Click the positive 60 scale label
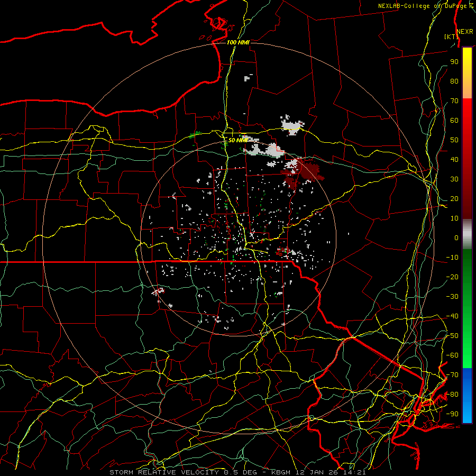The height and width of the screenshot is (476, 476). click(x=454, y=120)
